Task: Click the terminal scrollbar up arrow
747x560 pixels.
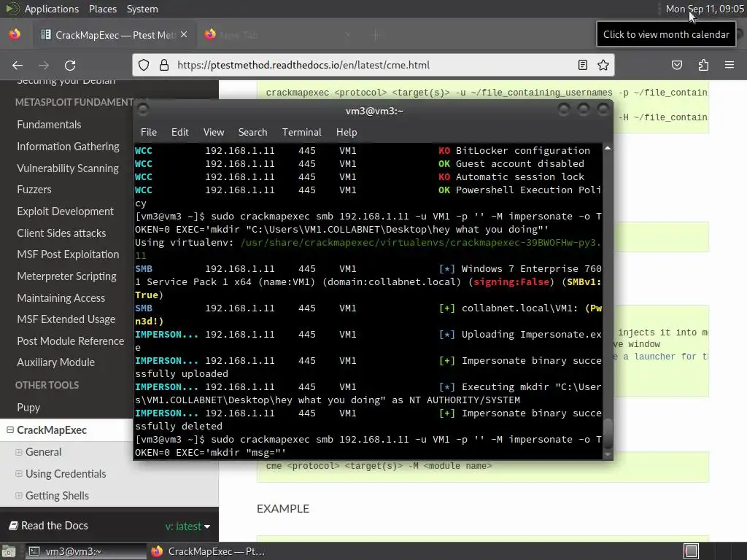Action: coord(608,149)
